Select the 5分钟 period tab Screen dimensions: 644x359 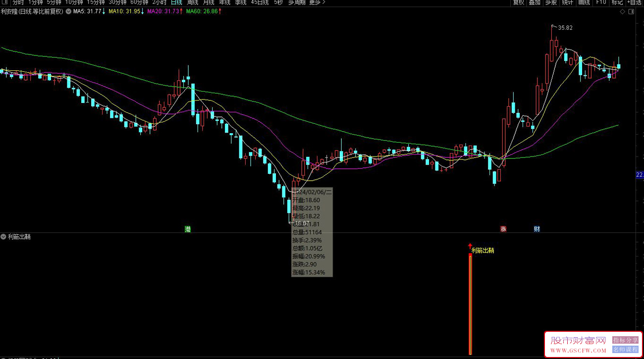[54, 2]
